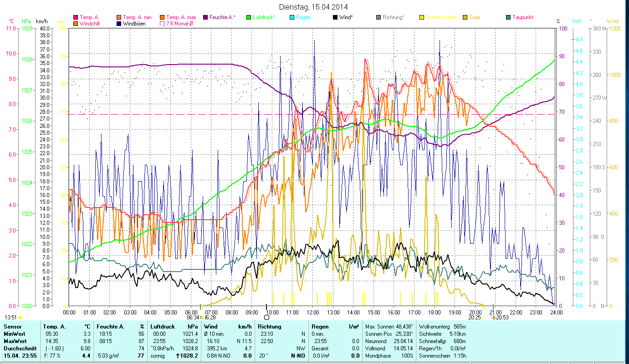Image resolution: width=629 pixels, height=364 pixels.
Task: Click the 'Sonnen Pos -25,330°' entry
Action: point(389,334)
